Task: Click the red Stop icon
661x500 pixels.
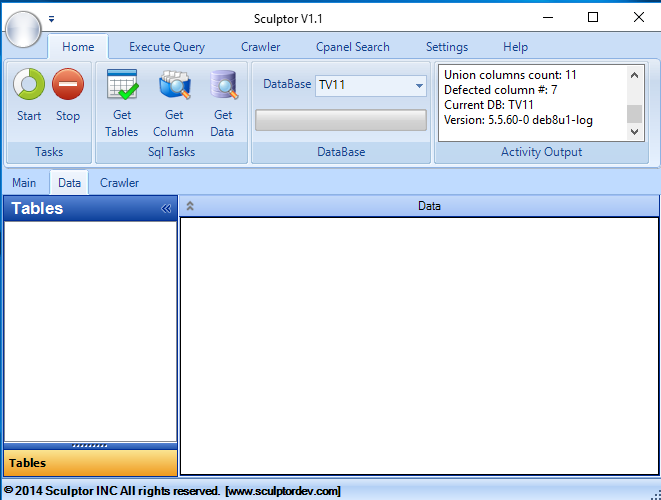Action: 68,85
